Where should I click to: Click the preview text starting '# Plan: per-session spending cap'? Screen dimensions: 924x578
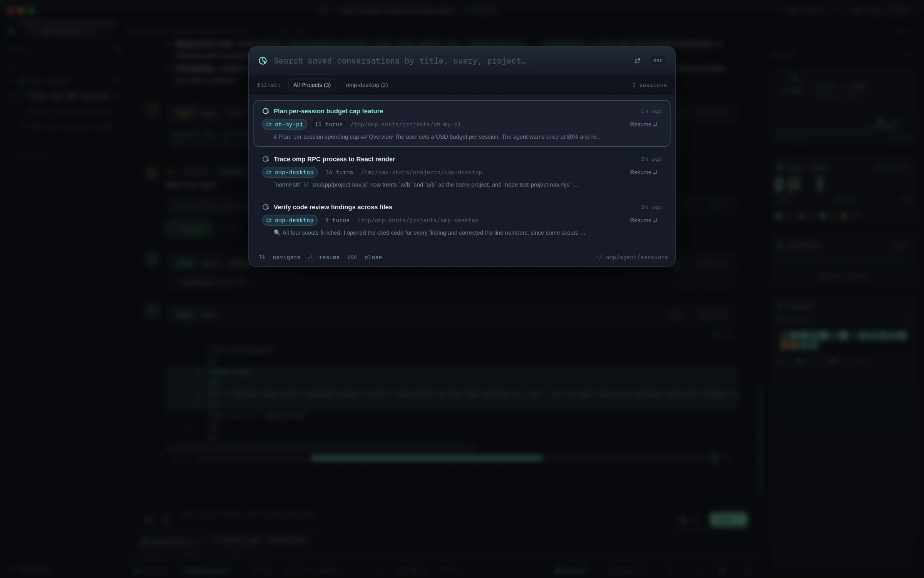coord(437,137)
